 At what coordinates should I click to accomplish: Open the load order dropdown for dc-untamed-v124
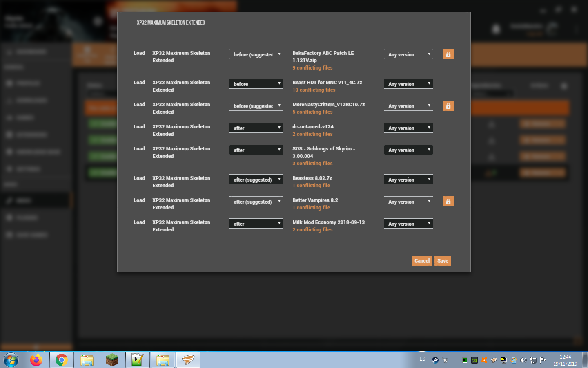pyautogui.click(x=256, y=128)
